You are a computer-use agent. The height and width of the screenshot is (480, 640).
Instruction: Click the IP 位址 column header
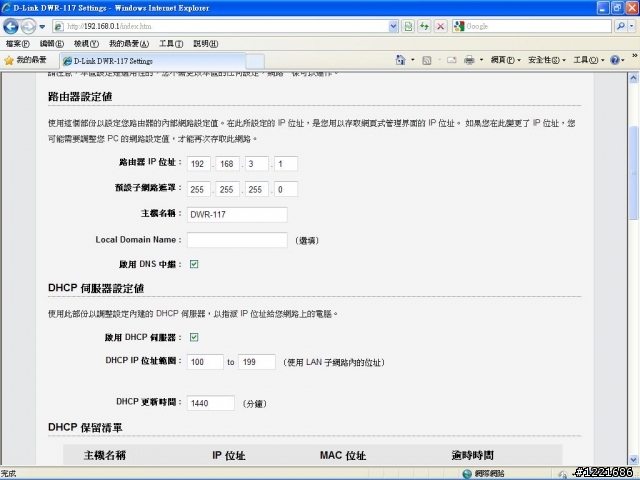pos(229,456)
